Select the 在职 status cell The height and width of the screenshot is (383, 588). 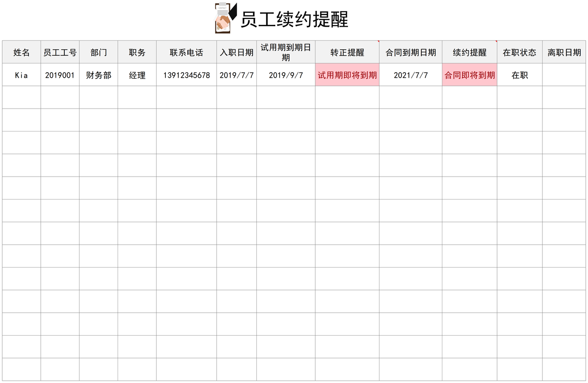pyautogui.click(x=520, y=75)
